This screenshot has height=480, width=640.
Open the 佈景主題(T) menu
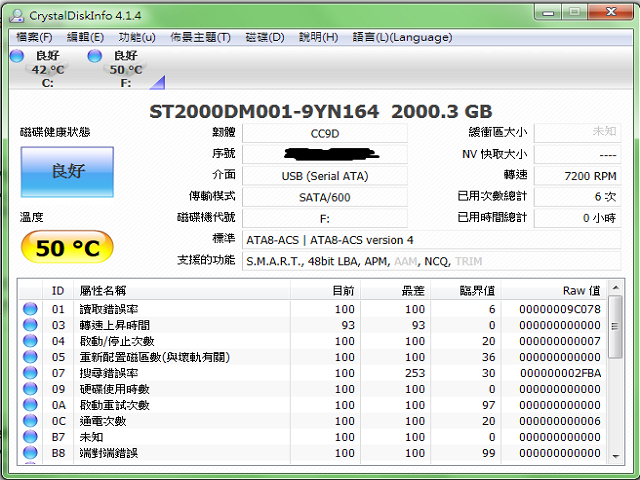(x=200, y=38)
